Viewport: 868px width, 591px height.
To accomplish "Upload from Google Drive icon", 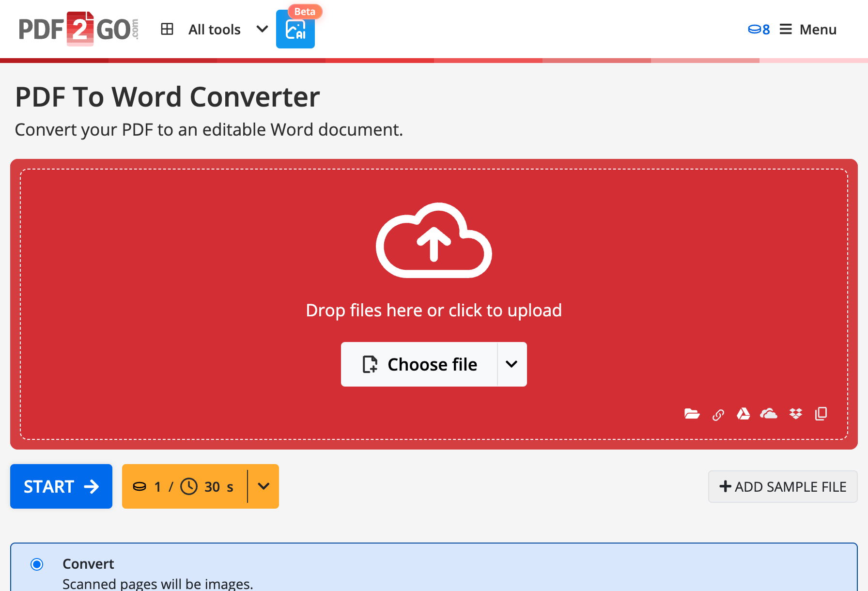I will (x=743, y=414).
